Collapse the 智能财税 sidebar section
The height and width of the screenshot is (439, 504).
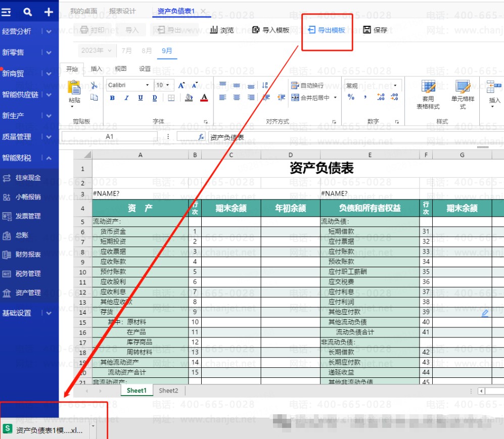click(49, 158)
